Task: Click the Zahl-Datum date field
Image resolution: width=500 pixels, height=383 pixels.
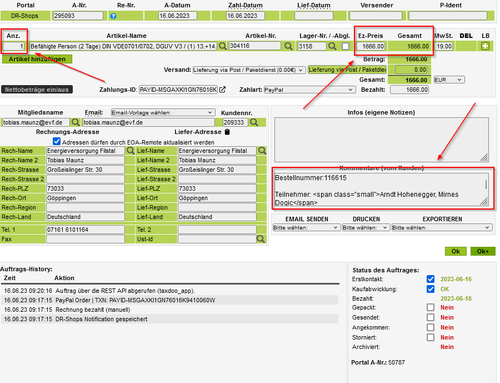Action: pyautogui.click(x=245, y=16)
